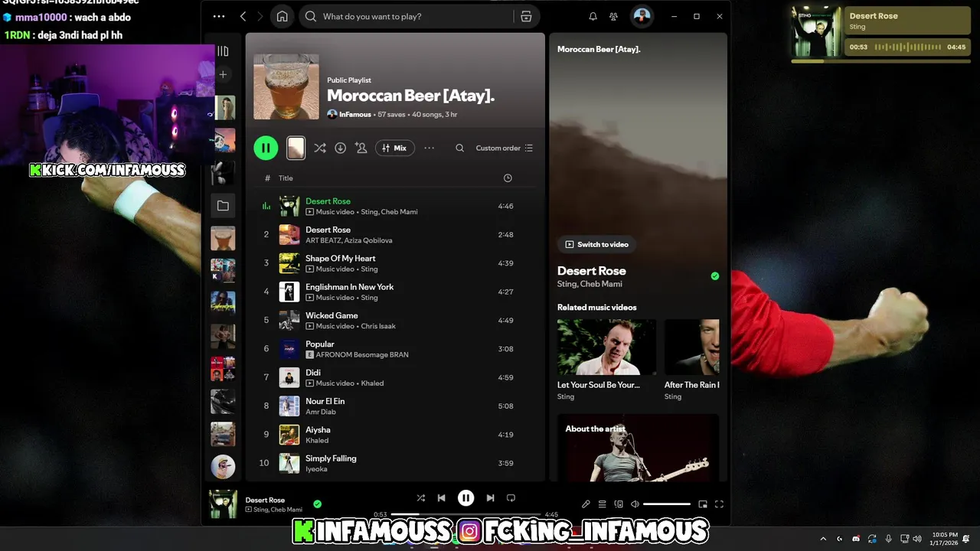
Task: Skip to next track
Action: 490,497
